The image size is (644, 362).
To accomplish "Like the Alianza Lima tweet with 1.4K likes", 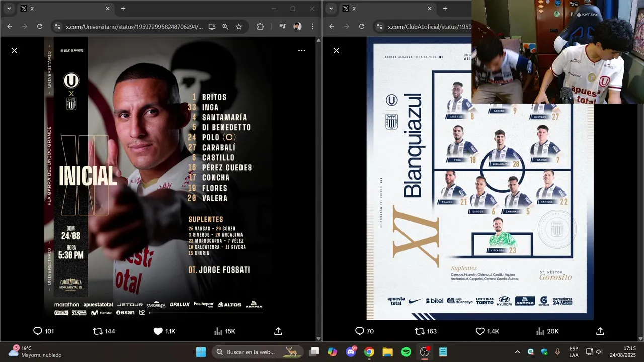I will (487, 331).
